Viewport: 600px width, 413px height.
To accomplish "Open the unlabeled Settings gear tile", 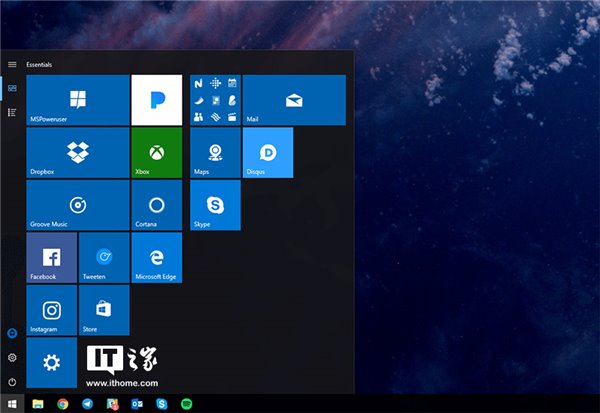I will 52,362.
